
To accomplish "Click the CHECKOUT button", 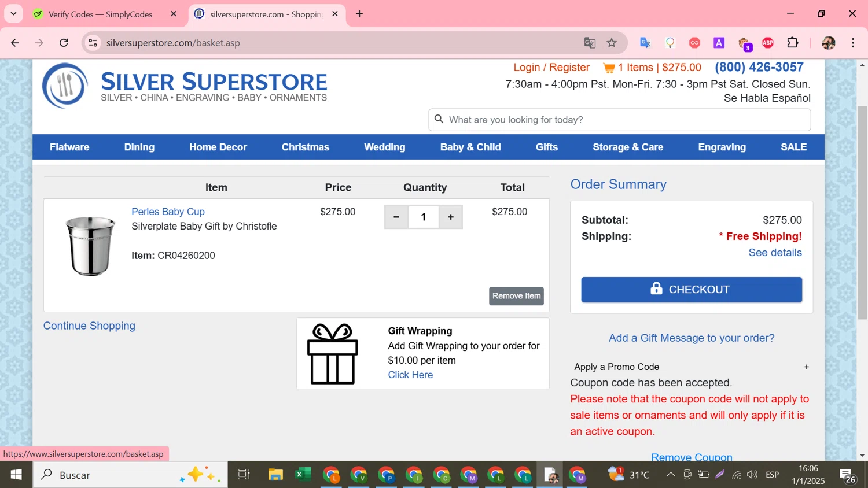I will tap(692, 290).
